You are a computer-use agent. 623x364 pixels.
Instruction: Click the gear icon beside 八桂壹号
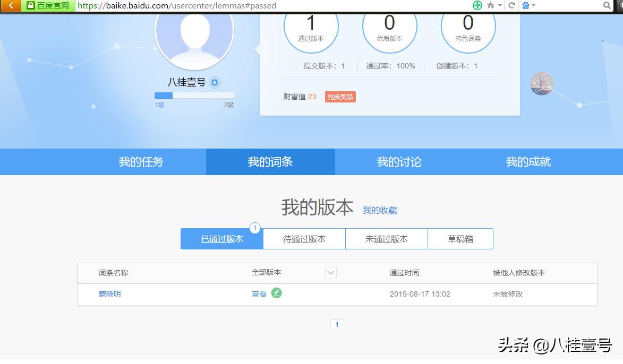pyautogui.click(x=214, y=82)
